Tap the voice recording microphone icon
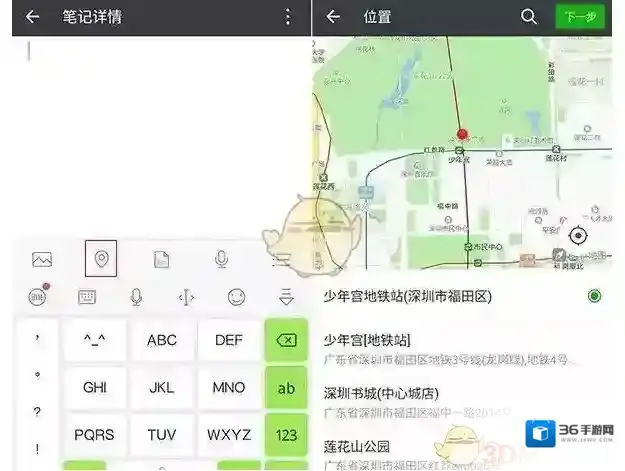The image size is (625, 471). coord(222,259)
